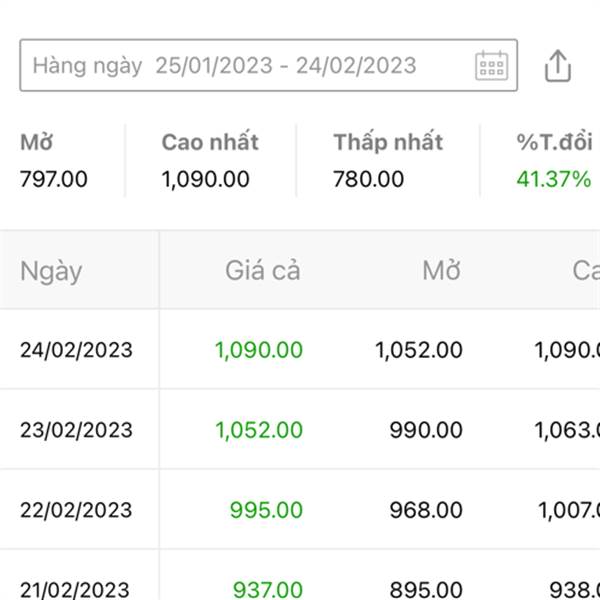The height and width of the screenshot is (600, 600).
Task: Select the 21/02/2023 date row
Action: coord(76,590)
